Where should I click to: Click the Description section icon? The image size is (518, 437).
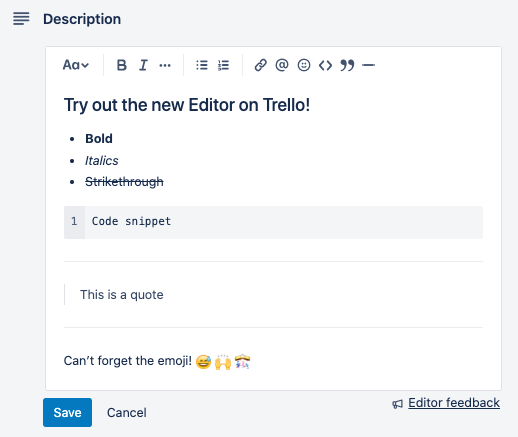pos(21,19)
